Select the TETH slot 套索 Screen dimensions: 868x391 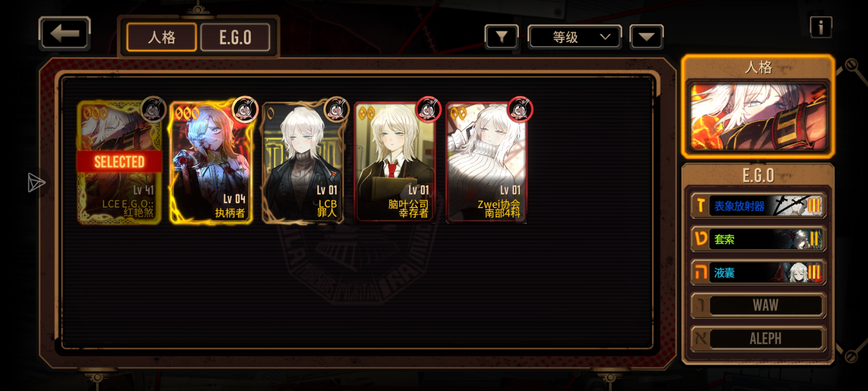[x=758, y=239]
